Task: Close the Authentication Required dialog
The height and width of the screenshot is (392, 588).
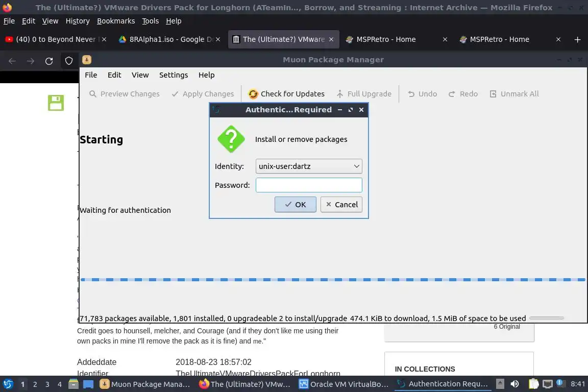Action: coord(361,110)
